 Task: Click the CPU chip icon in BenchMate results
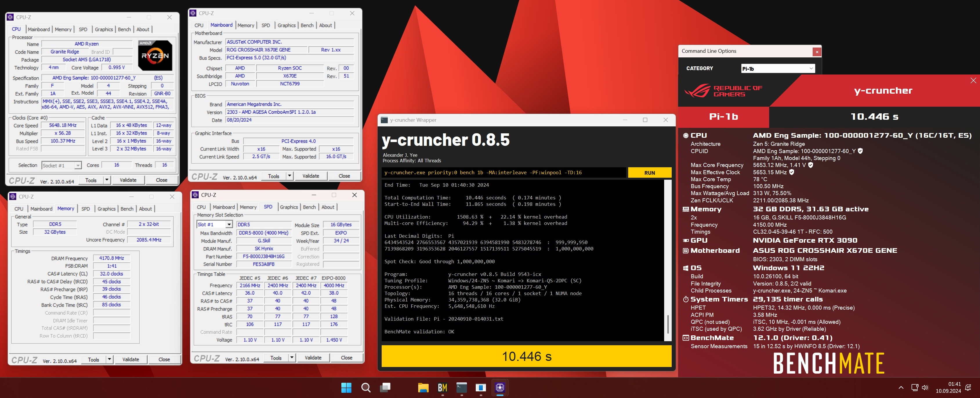[x=686, y=135]
